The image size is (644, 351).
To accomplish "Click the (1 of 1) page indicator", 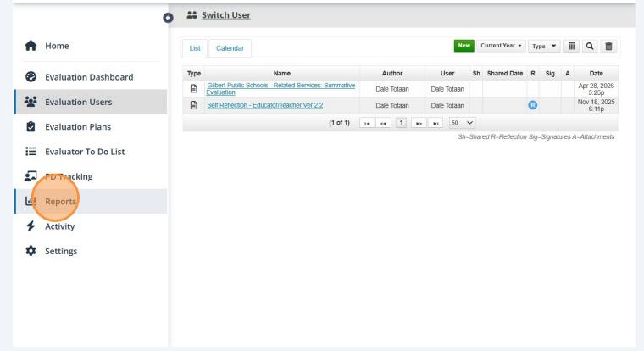I will (339, 123).
